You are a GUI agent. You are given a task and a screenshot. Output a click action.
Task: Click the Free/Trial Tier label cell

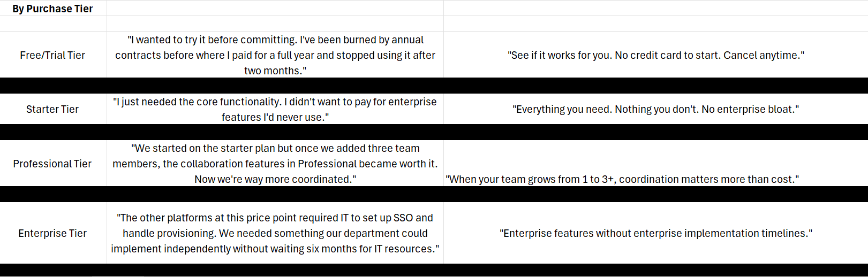[52, 55]
